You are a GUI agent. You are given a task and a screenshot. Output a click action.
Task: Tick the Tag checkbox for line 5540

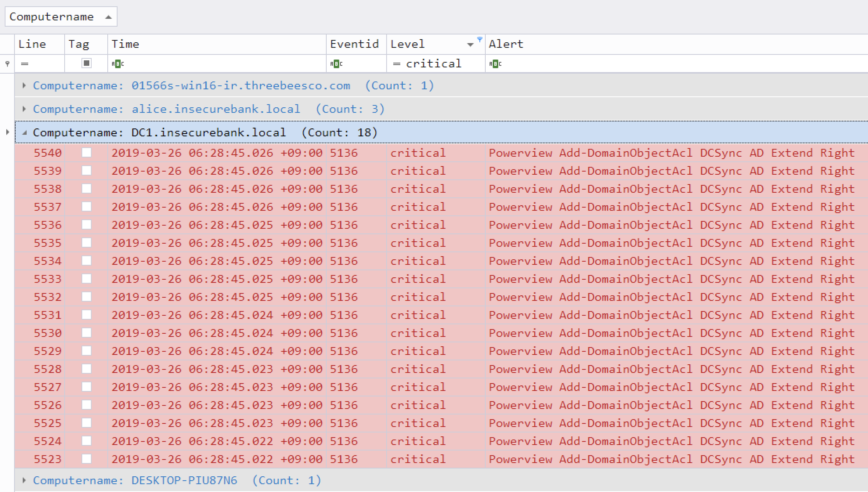87,153
